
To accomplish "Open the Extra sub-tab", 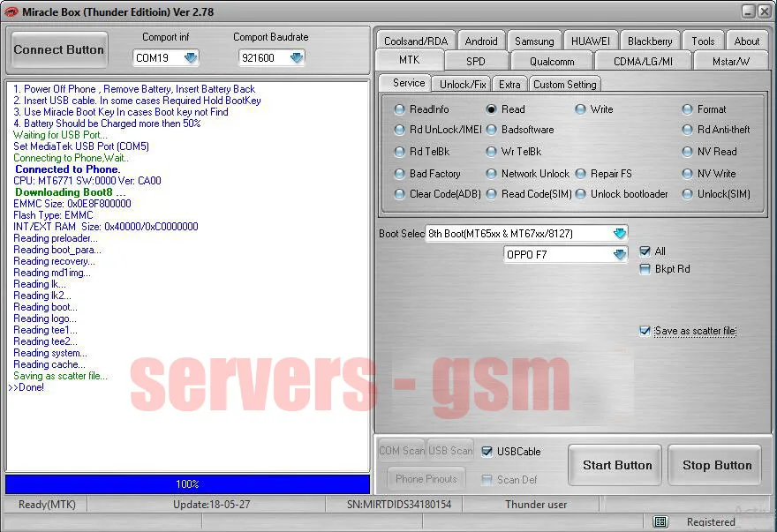I will (509, 84).
